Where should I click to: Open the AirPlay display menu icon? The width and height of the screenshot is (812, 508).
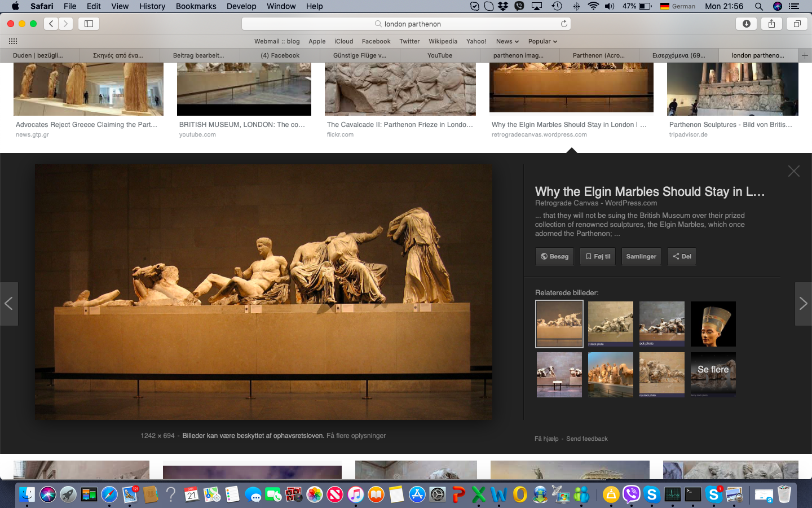pos(537,6)
